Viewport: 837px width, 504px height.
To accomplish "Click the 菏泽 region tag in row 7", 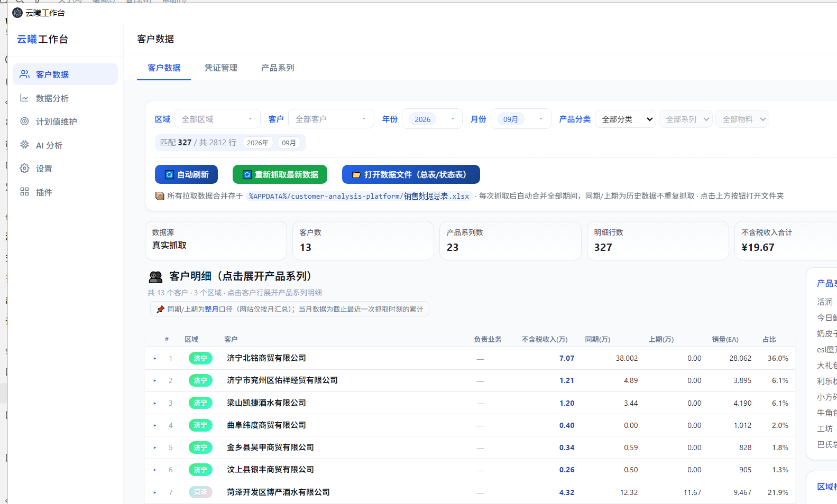I will click(x=200, y=492).
